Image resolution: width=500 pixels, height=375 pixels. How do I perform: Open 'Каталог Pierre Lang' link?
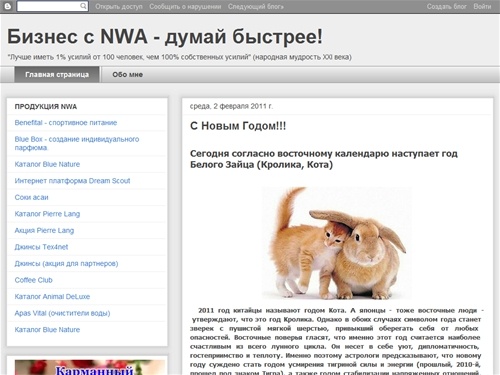tap(47, 214)
